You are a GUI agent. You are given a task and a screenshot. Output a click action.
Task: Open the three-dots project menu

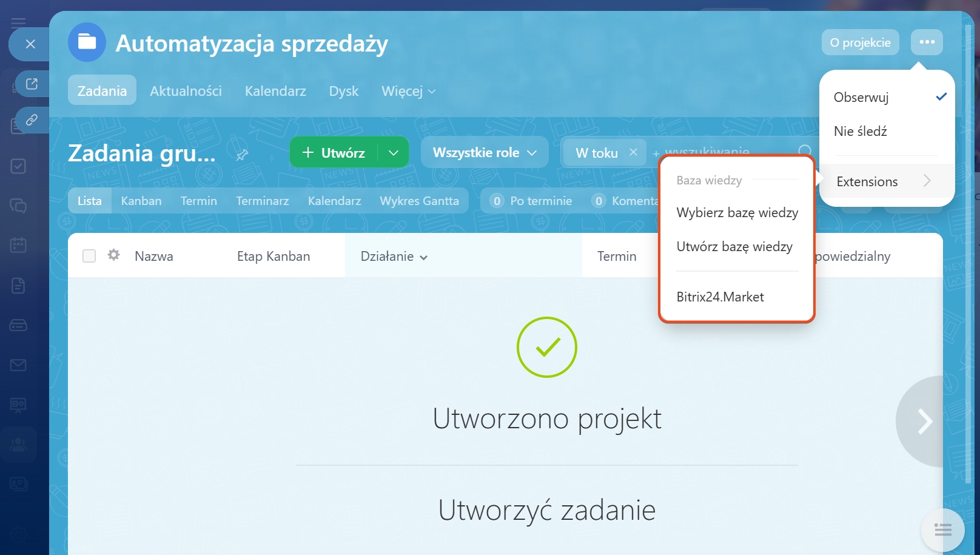[x=927, y=42]
